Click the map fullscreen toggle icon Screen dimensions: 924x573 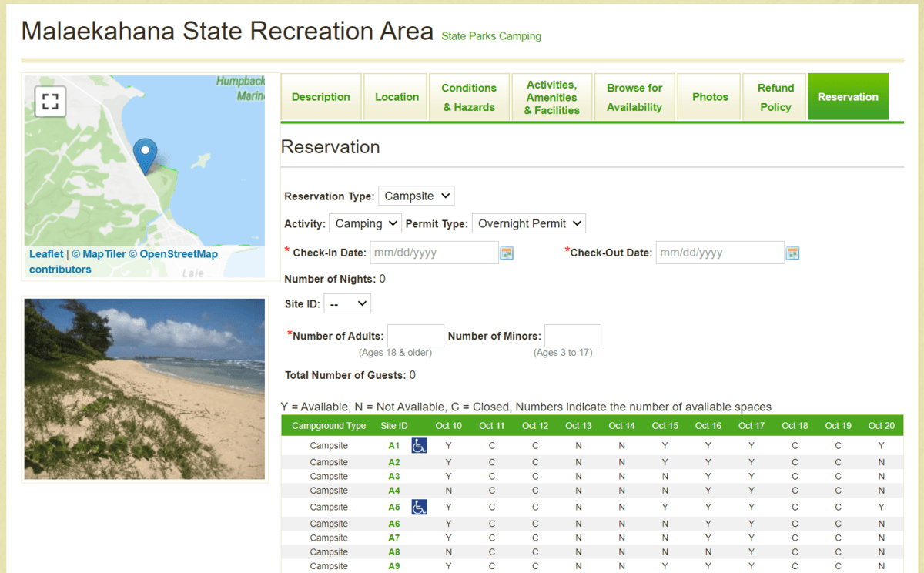click(50, 102)
